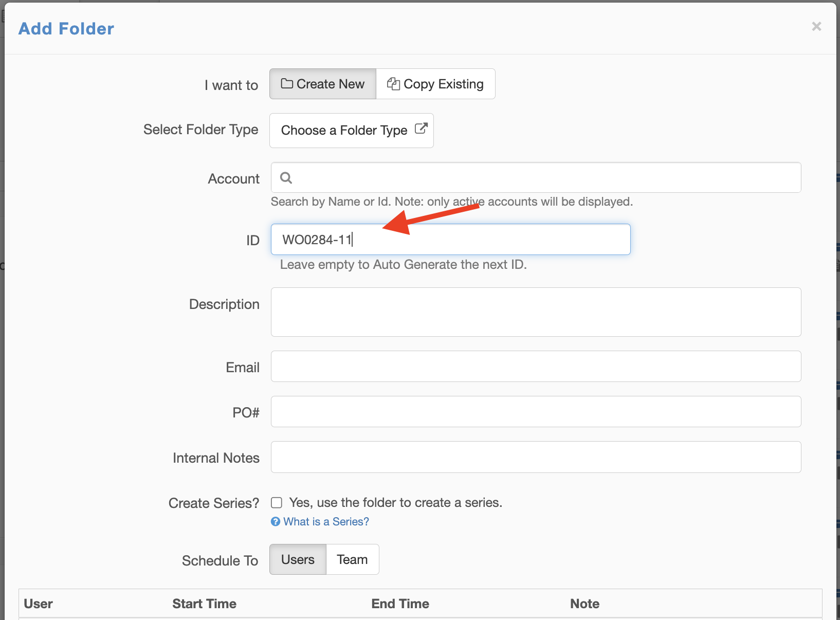Close the Add Folder dialog

[x=816, y=26]
